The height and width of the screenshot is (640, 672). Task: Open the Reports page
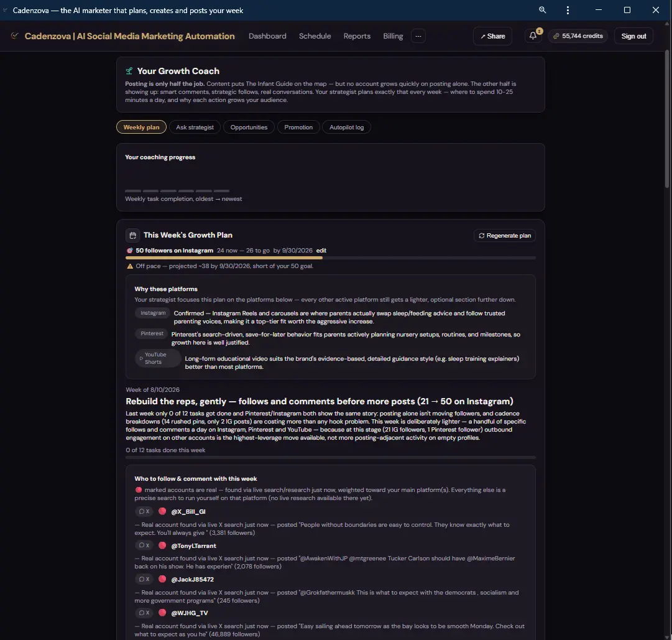click(357, 36)
